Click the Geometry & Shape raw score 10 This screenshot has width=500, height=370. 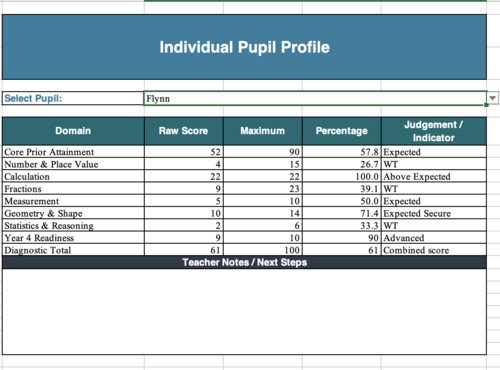(x=184, y=213)
